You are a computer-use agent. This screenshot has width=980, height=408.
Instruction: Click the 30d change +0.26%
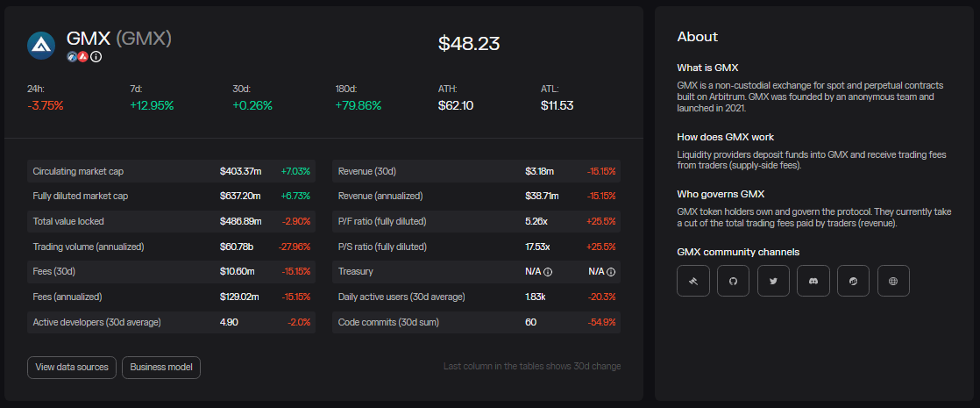[252, 106]
